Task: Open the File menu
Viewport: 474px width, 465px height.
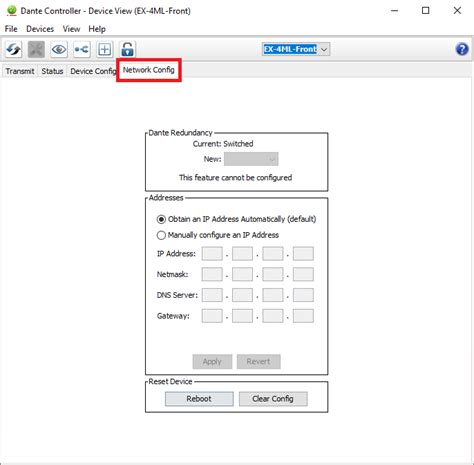Action: pyautogui.click(x=11, y=29)
